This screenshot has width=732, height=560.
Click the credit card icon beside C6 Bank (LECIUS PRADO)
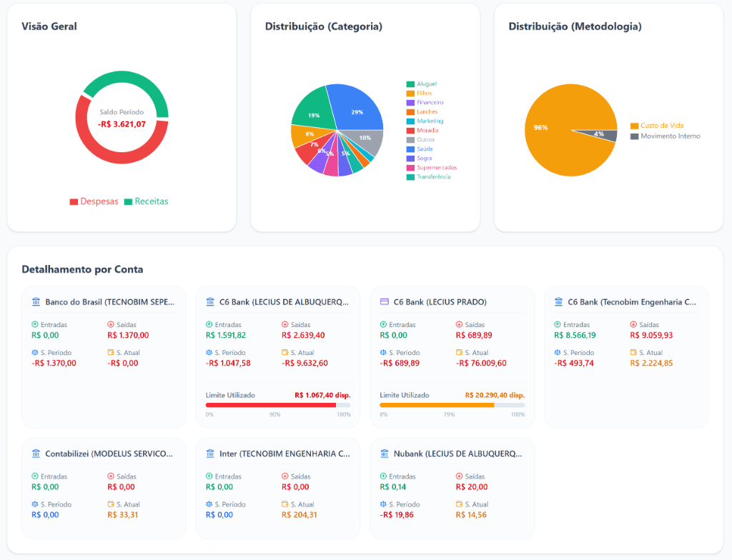coord(385,302)
